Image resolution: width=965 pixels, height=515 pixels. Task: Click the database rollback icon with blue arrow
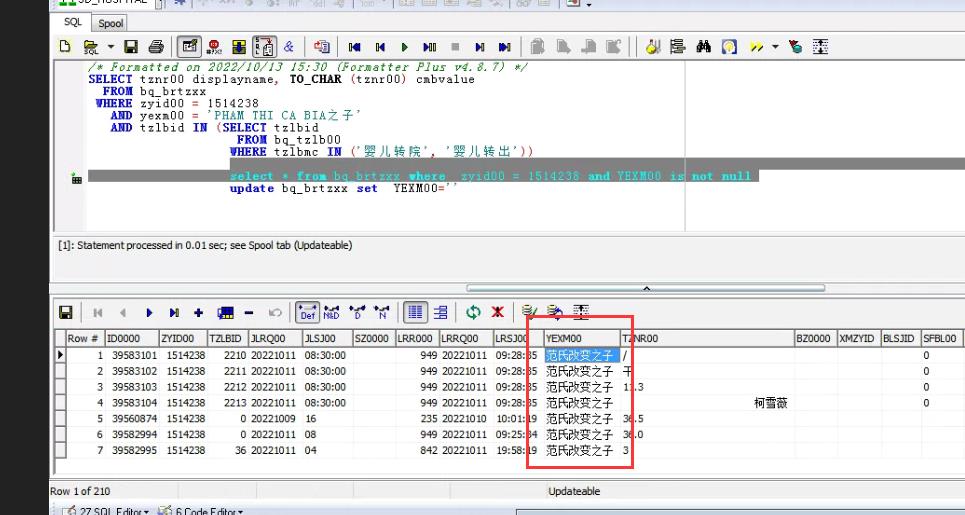[x=555, y=312]
